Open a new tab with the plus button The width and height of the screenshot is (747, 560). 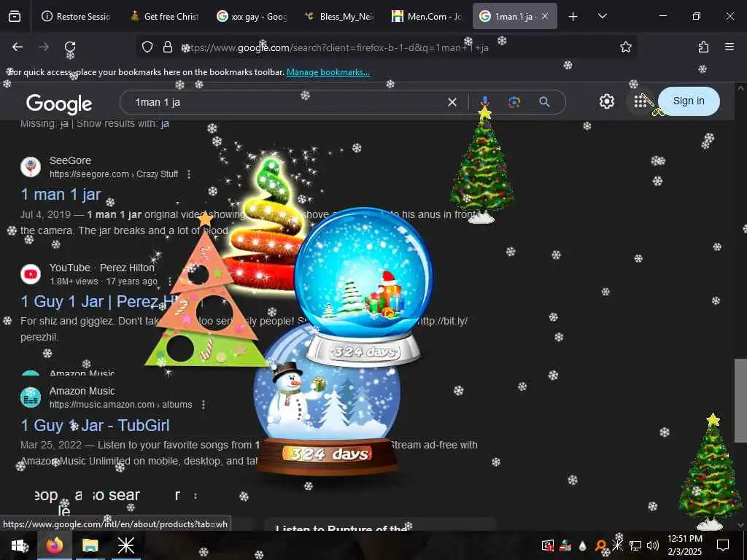tap(573, 17)
